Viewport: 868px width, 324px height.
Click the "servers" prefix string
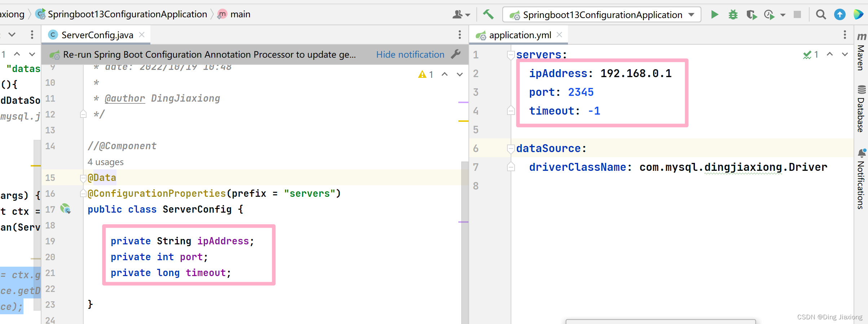[x=309, y=194]
